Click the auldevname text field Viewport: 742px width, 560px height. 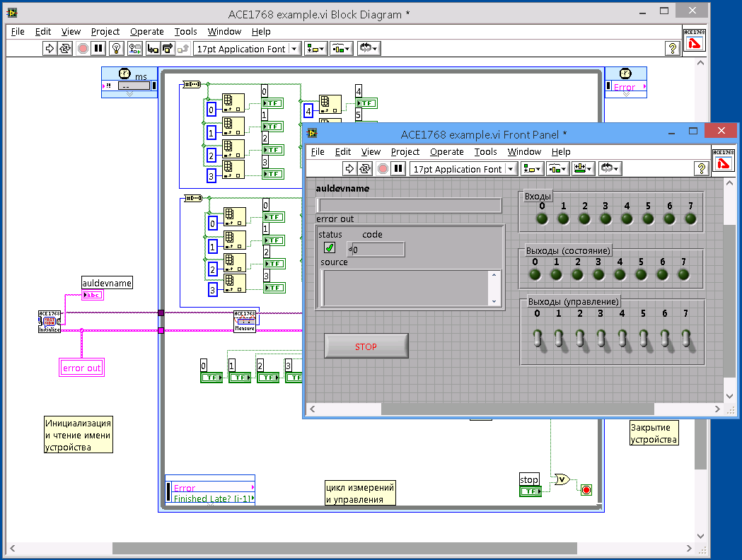point(409,205)
